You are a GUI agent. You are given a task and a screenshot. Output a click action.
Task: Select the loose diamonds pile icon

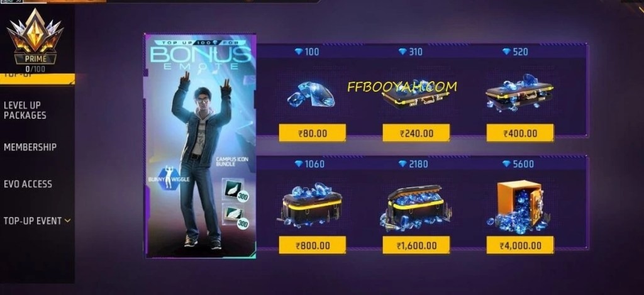tap(312, 94)
